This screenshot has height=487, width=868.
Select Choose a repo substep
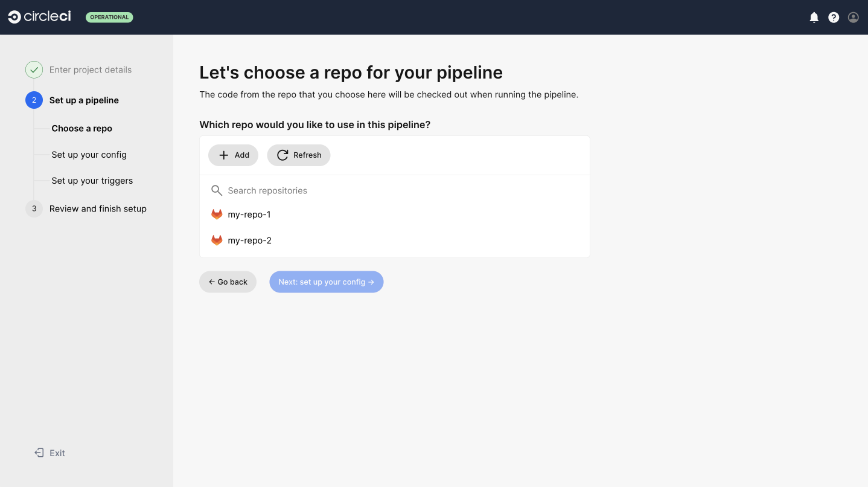tap(81, 128)
